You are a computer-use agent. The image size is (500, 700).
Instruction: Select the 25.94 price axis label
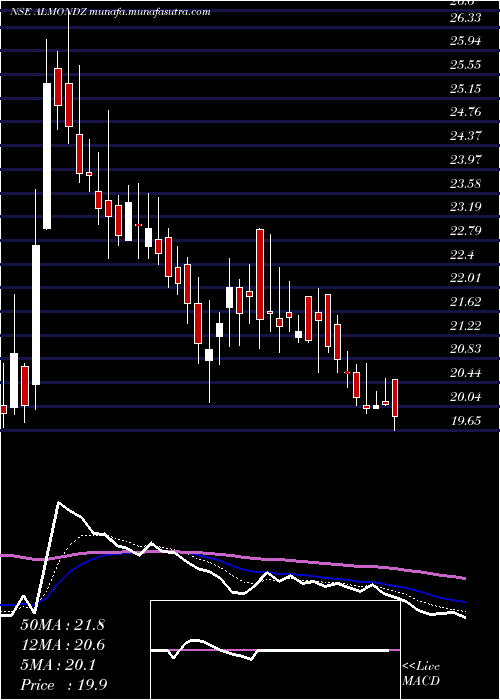(465, 41)
